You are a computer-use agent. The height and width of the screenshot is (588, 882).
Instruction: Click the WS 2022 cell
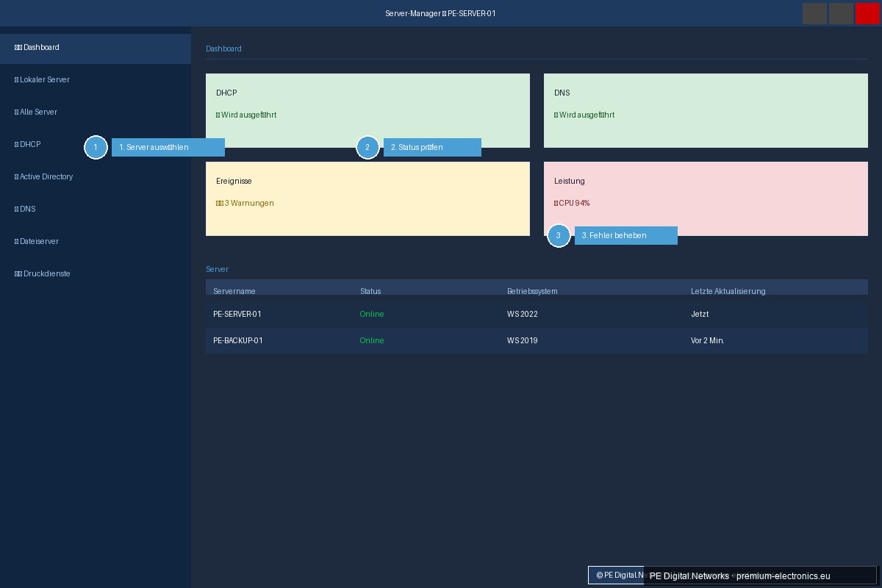[x=523, y=315]
